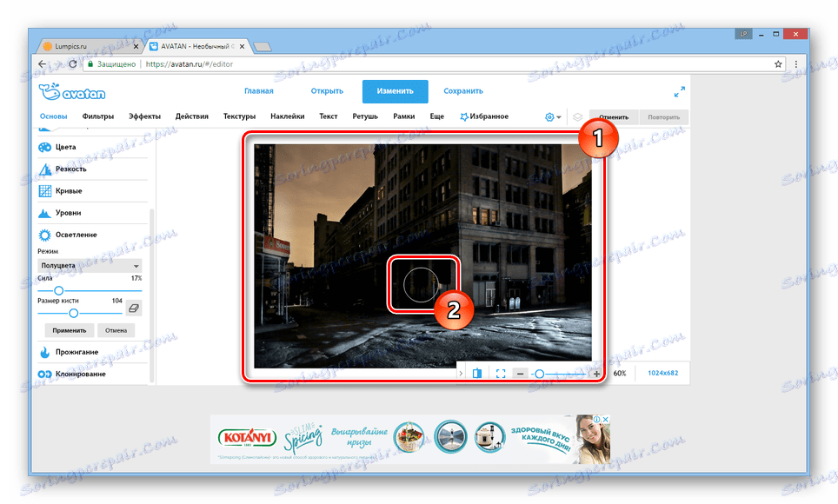Open a new browser tab
The height and width of the screenshot is (504, 838).
tap(262, 47)
